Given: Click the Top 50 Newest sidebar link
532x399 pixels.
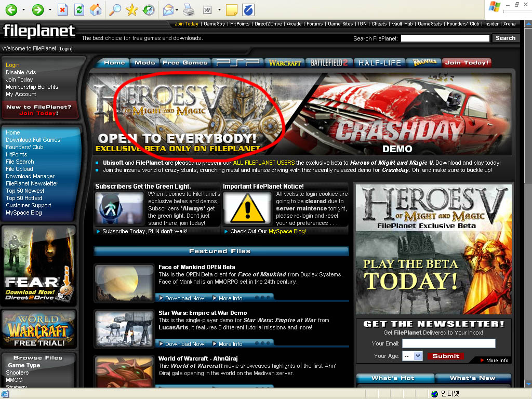Looking at the screenshot, I should (x=25, y=191).
